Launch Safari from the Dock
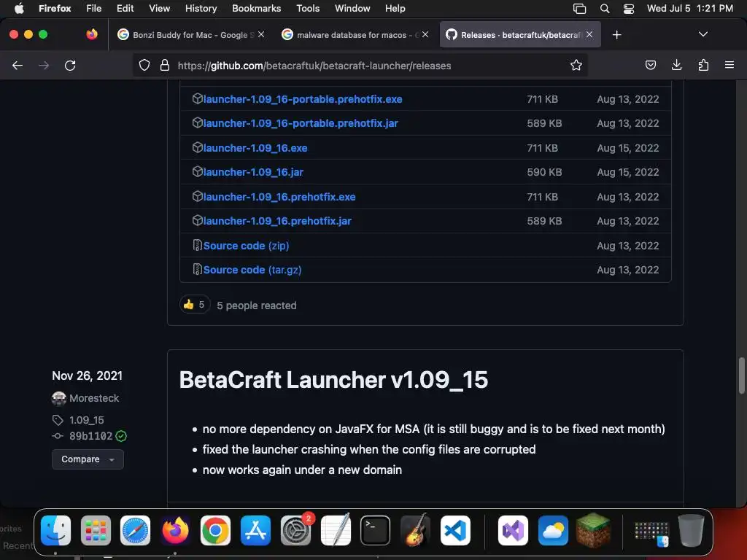 coord(135,530)
